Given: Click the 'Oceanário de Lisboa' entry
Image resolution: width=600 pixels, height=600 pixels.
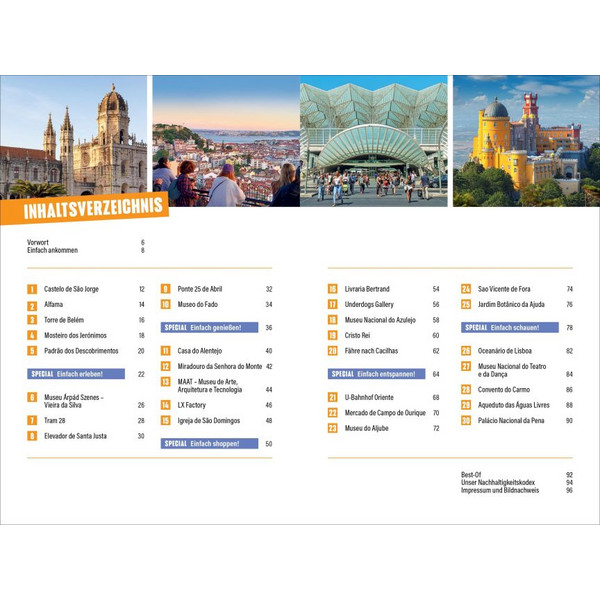Looking at the screenshot, I should pyautogui.click(x=505, y=351).
